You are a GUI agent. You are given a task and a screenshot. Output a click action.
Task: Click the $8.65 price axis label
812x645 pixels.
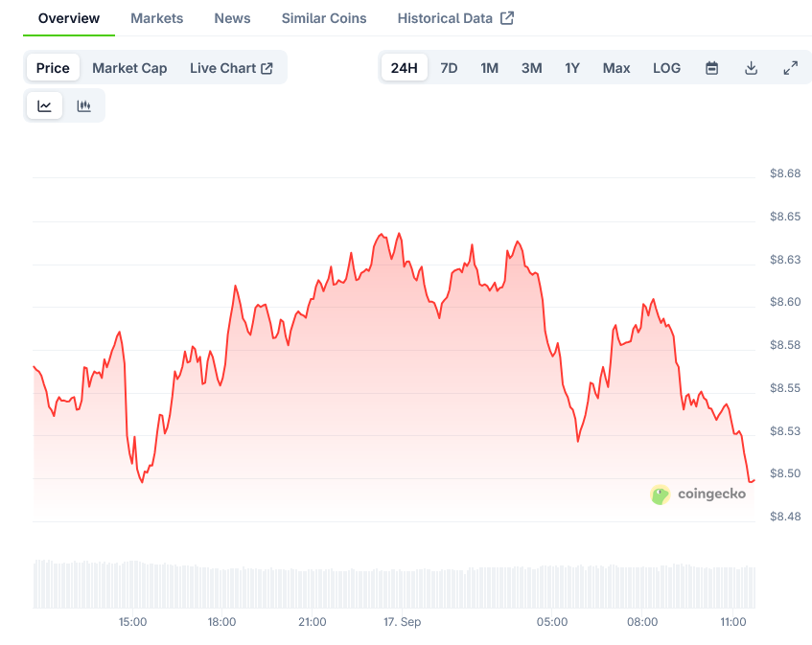785,217
